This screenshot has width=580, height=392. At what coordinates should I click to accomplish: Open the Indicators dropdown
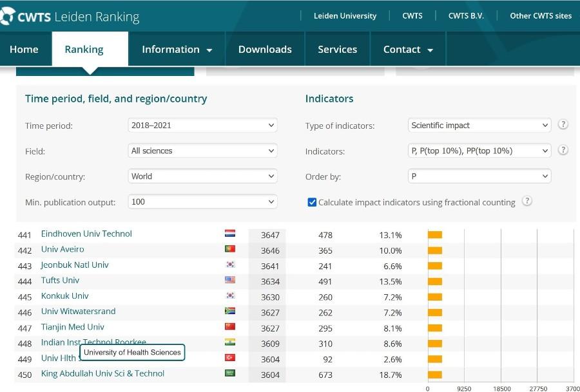(479, 151)
